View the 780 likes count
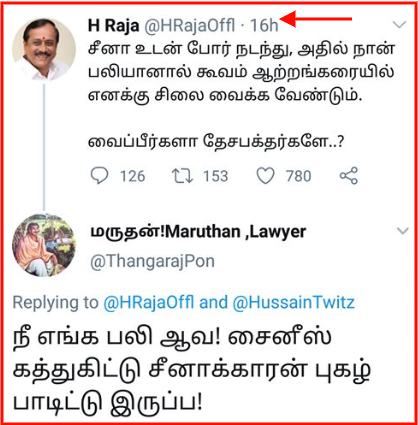418x425 pixels. coord(298,176)
